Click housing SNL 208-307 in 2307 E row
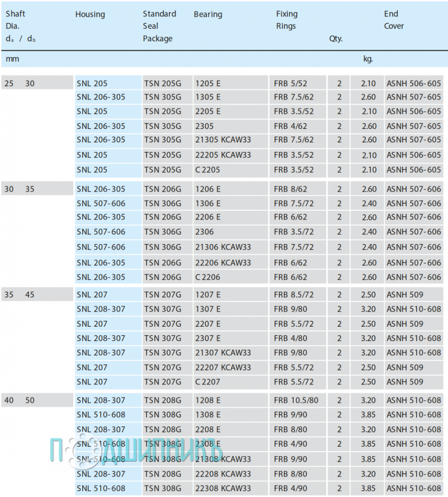This screenshot has height=497, width=448. 101,339
